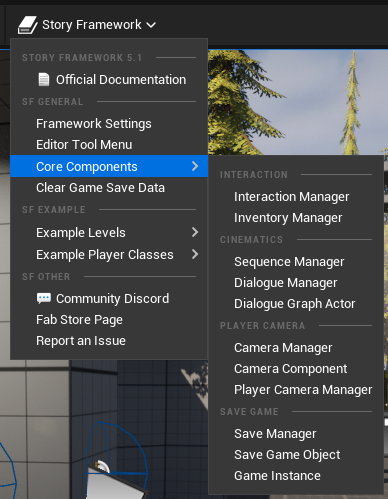388x499 pixels.
Task: Open the Community Discord link
Action: click(x=109, y=298)
